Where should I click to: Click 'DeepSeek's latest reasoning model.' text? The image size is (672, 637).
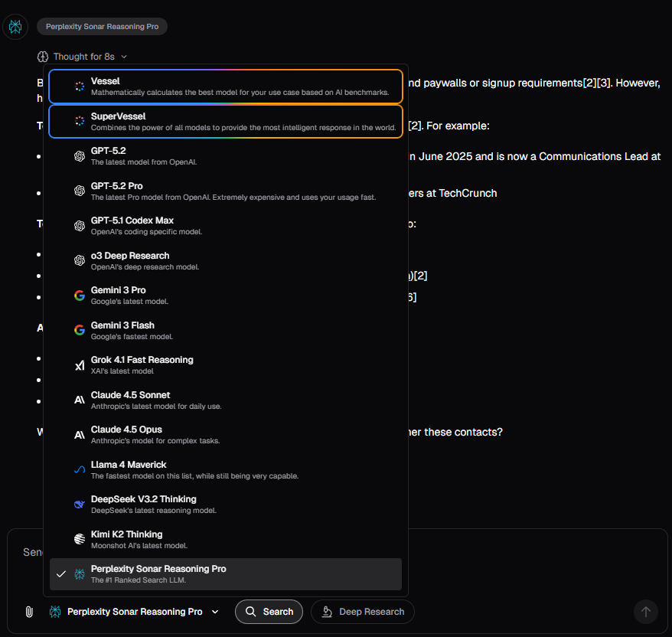click(154, 511)
